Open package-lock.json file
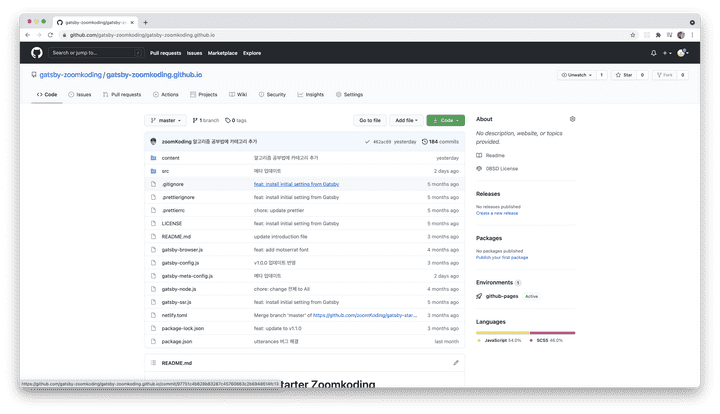This screenshot has width=720, height=414. point(183,329)
